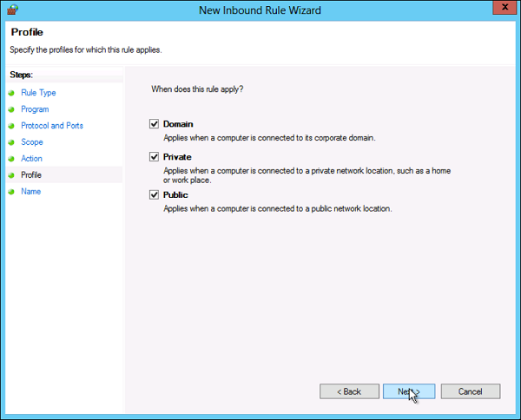Image resolution: width=521 pixels, height=420 pixels.
Task: Open the Program step
Action: pos(35,109)
